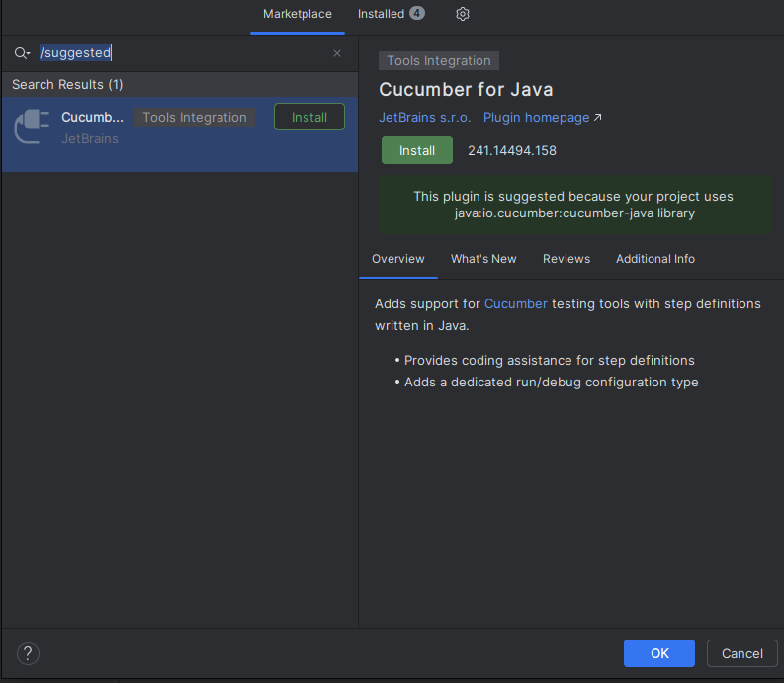Confirm the dialog with OK
Screen dimensions: 784x683
(x=659, y=653)
